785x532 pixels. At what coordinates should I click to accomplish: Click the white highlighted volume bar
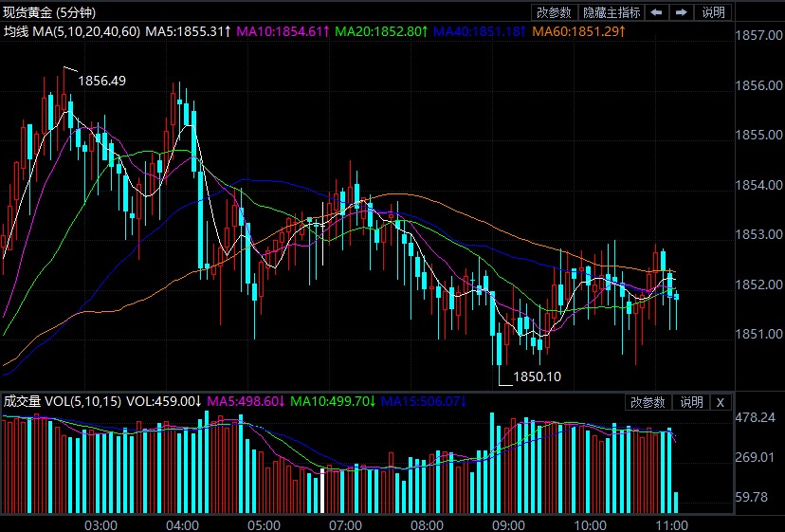pos(322,491)
